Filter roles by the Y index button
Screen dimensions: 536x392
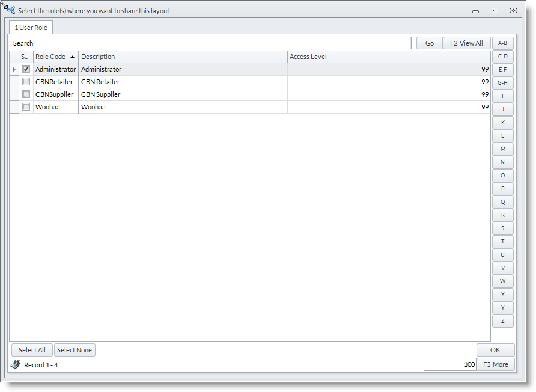click(502, 307)
